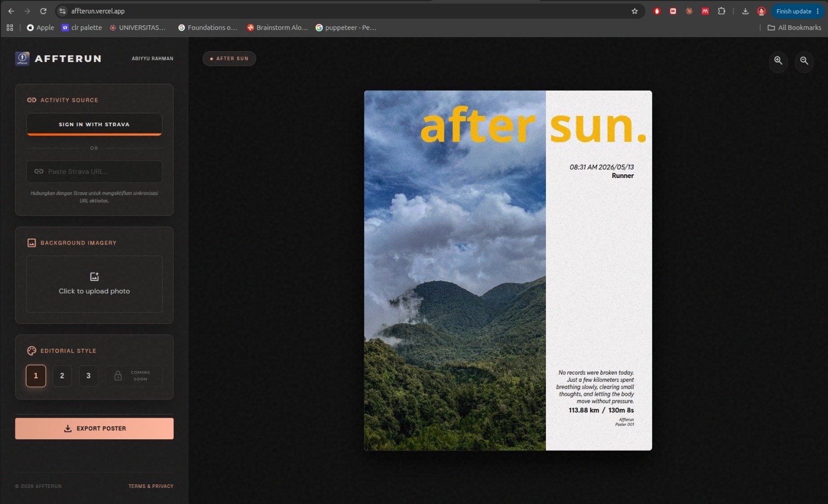Click the Background Imagery picture icon
Image resolution: width=828 pixels, height=504 pixels.
(x=32, y=243)
